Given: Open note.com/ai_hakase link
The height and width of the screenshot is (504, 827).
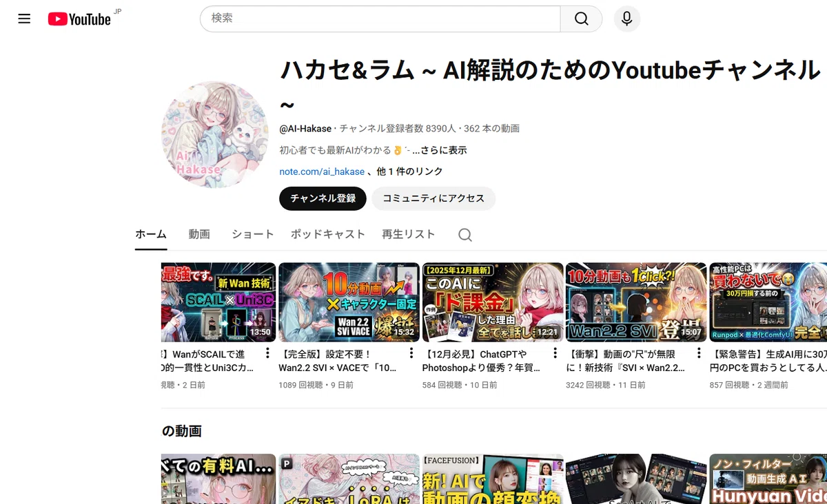Looking at the screenshot, I should pos(322,171).
